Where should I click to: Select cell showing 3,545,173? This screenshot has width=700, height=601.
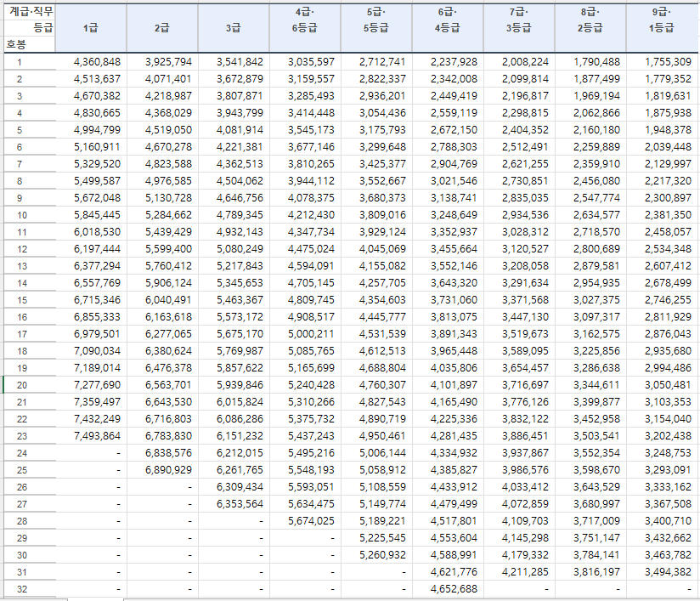(305, 129)
